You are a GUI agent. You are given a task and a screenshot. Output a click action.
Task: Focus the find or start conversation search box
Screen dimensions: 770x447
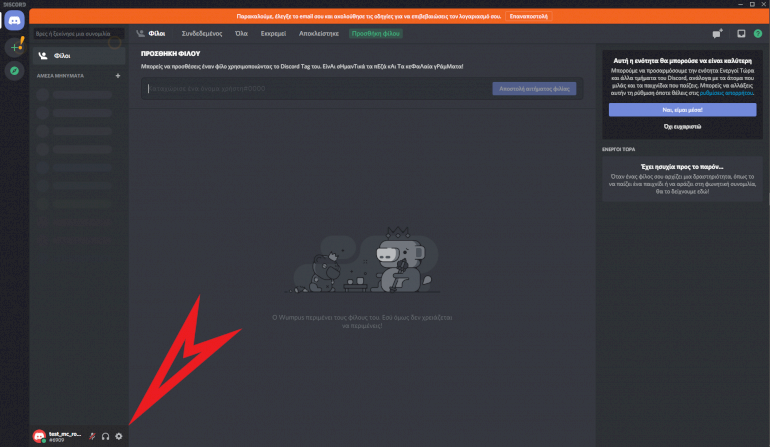[79, 34]
